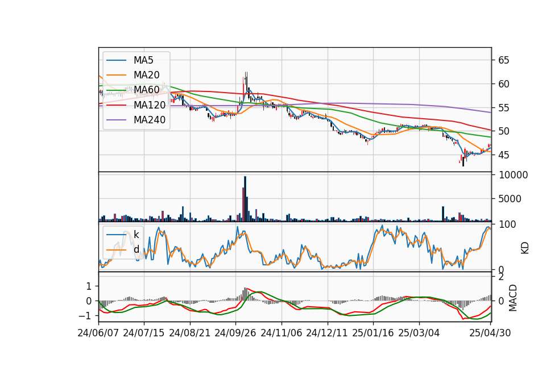Click the MA5 legend entry
The height and width of the screenshot is (392, 546).
(130, 60)
